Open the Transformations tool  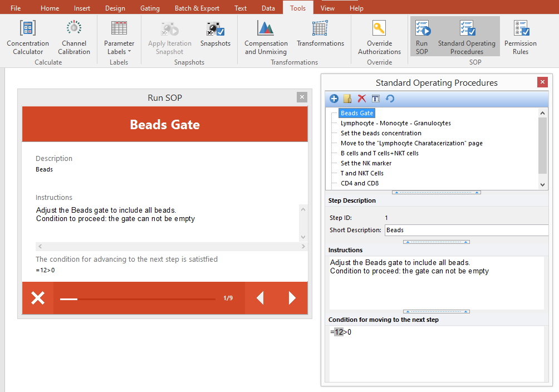point(320,34)
